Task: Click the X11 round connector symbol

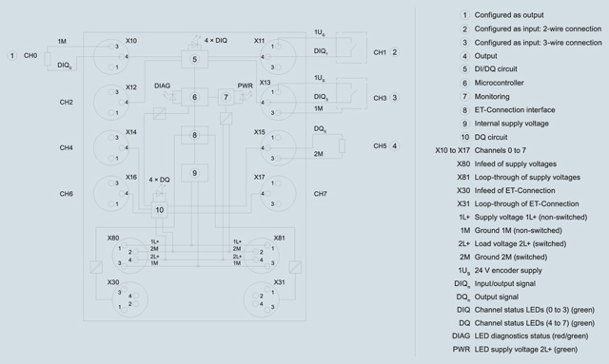Action: tap(278, 57)
